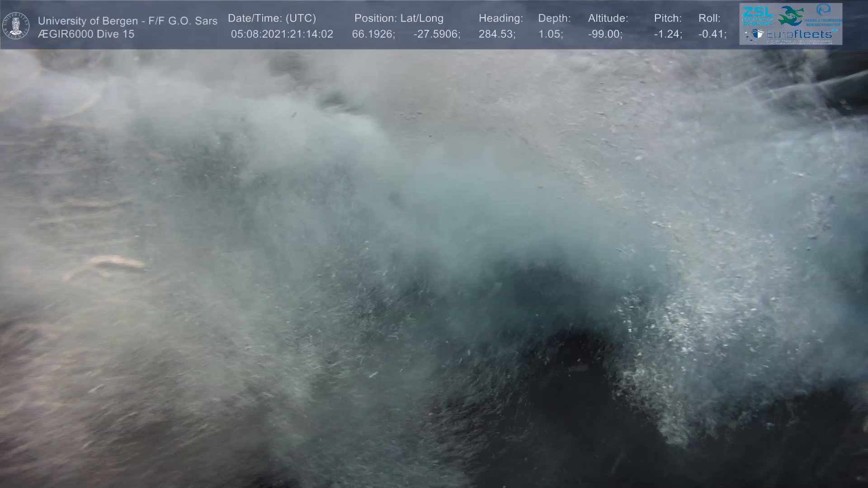Click the 'Date/Time: (UTC)' header label
868x488 pixels.
(272, 19)
